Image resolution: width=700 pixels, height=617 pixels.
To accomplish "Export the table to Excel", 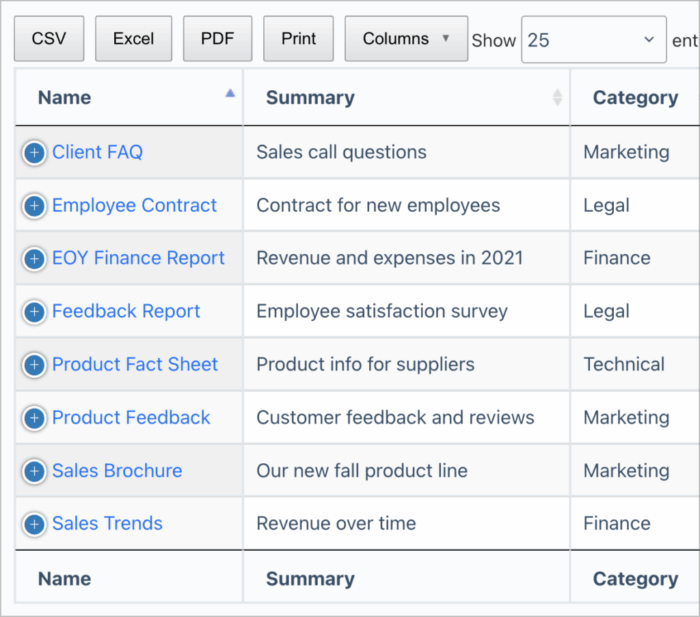I will pos(133,38).
